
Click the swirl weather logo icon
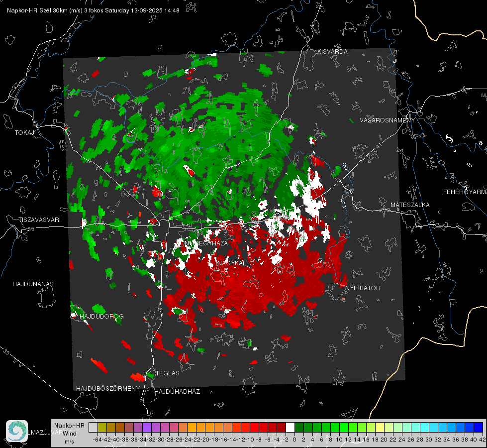(x=17, y=431)
